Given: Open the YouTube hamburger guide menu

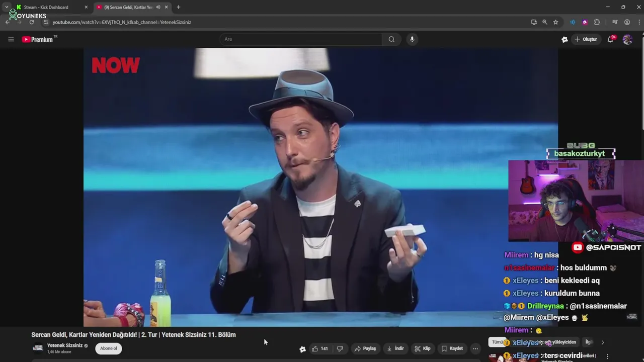Looking at the screenshot, I should coord(11,39).
